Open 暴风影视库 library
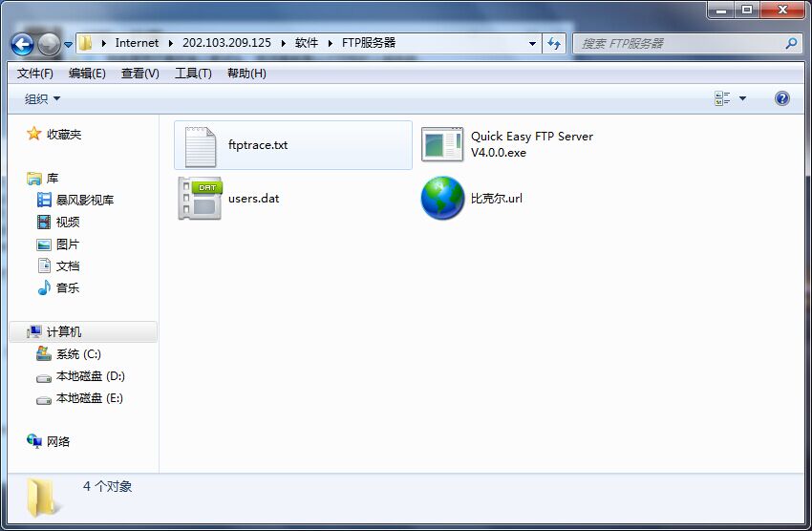812x531 pixels. [x=85, y=200]
